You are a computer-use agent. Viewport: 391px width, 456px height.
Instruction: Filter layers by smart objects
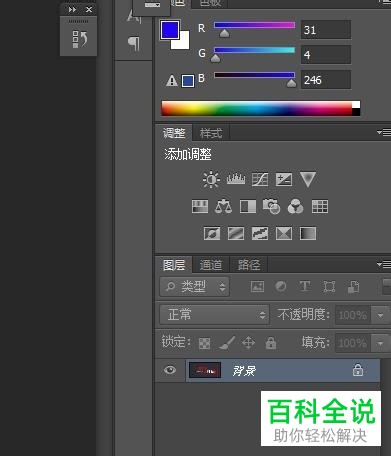coord(354,287)
